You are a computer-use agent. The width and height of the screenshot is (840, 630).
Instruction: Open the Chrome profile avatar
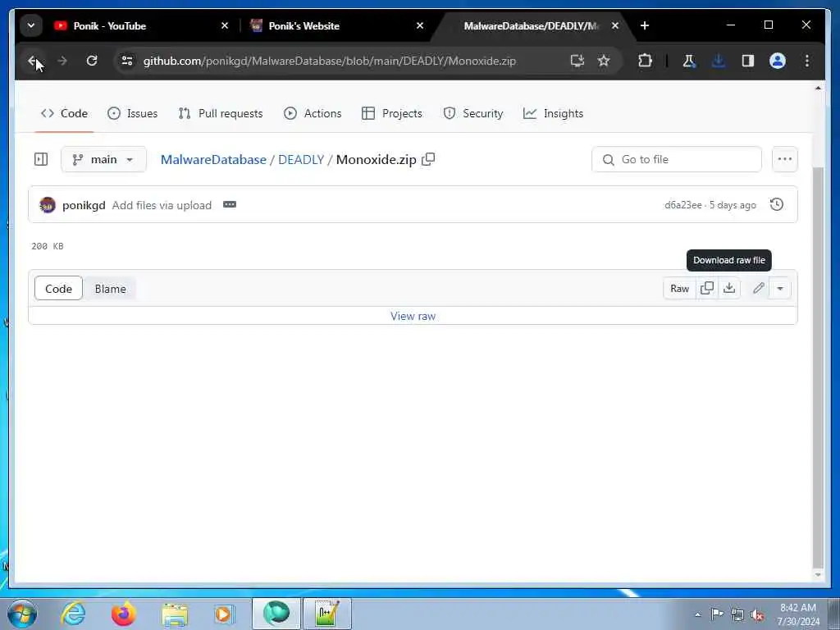[778, 61]
